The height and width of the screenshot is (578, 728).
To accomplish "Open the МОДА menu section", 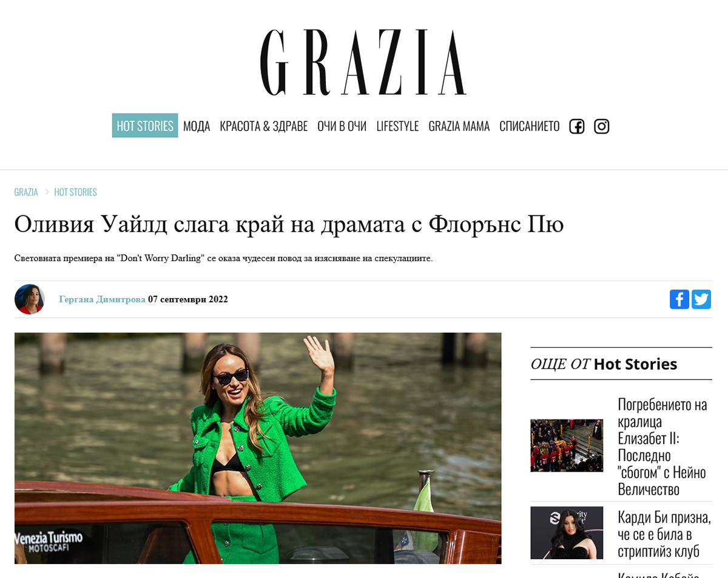I will pos(197,126).
